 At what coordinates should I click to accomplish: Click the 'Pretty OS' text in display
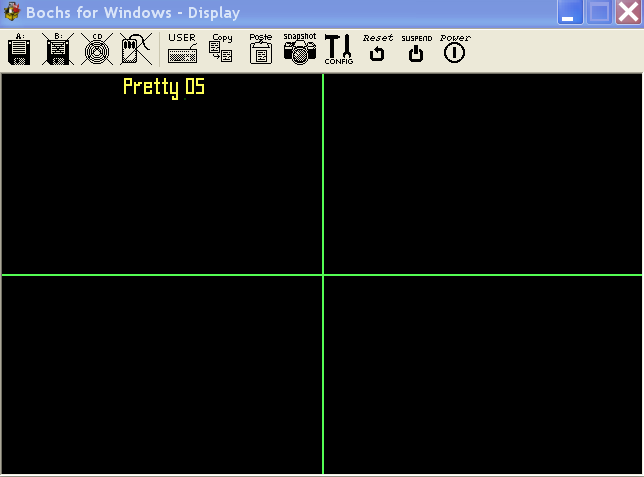tap(164, 87)
